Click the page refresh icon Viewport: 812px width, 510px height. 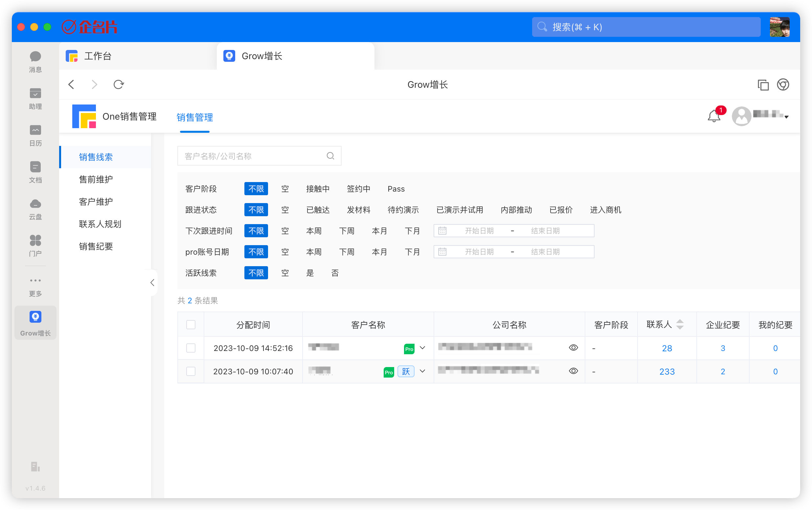coord(118,84)
